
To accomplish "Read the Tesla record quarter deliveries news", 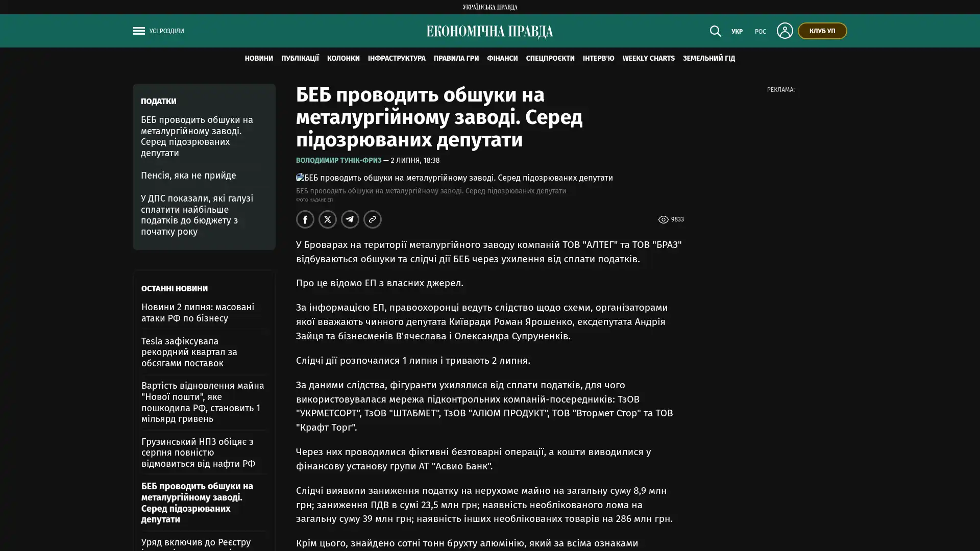I will click(189, 352).
